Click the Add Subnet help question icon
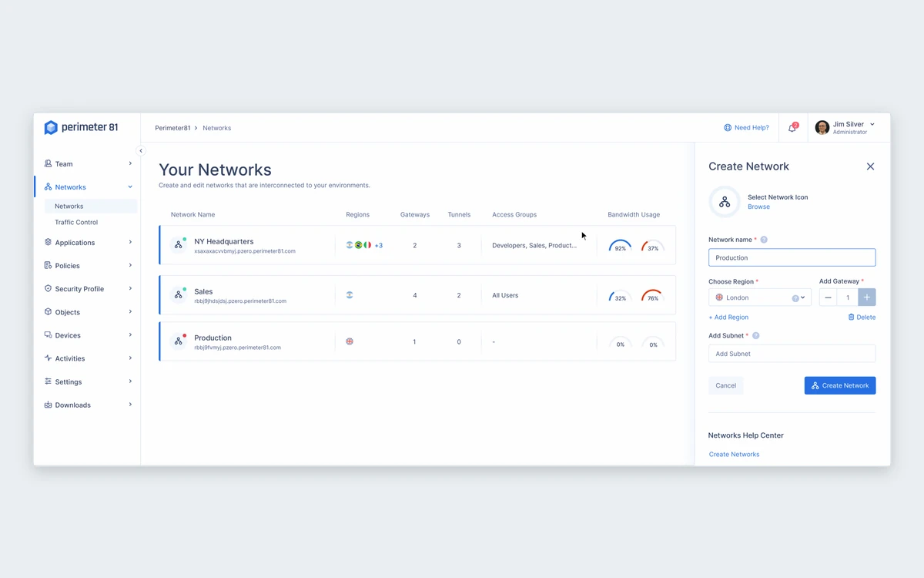The height and width of the screenshot is (578, 924). 756,336
